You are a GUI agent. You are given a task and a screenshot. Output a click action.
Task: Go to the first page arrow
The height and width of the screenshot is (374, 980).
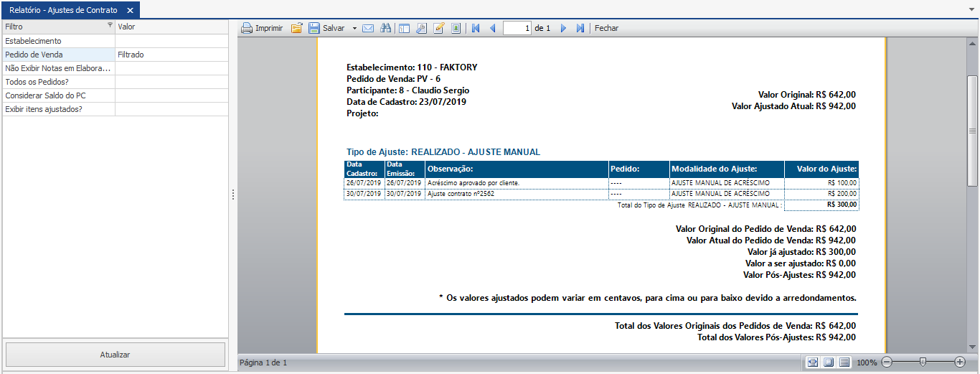click(x=475, y=29)
